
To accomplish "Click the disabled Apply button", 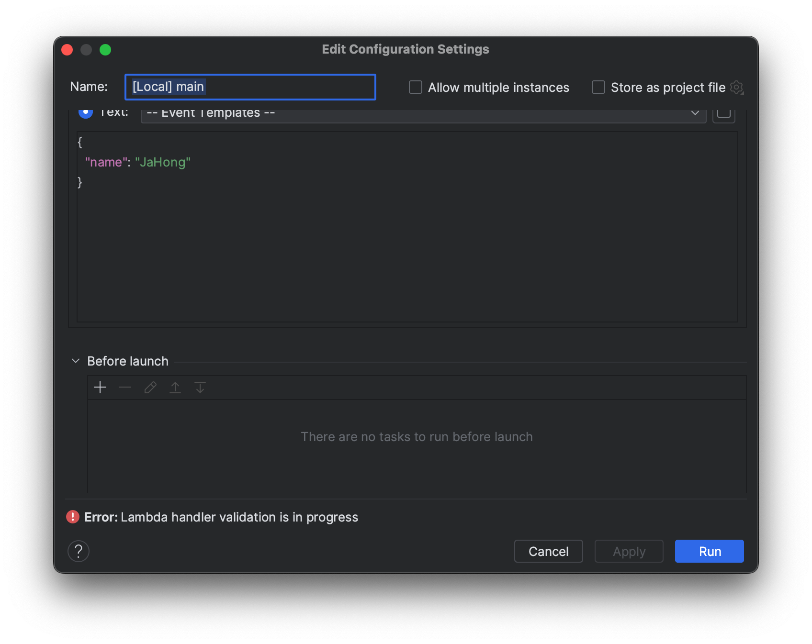I will 629,551.
